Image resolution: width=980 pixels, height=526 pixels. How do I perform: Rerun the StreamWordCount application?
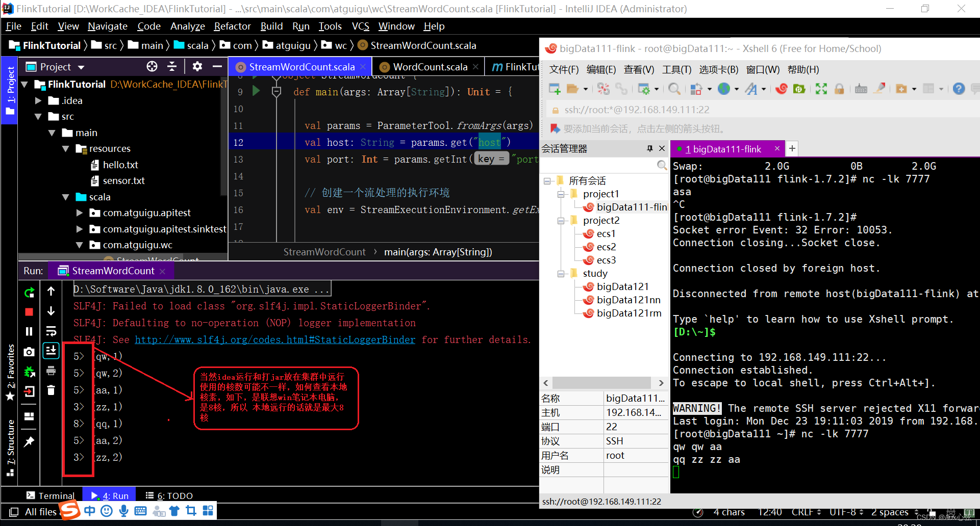click(x=29, y=292)
